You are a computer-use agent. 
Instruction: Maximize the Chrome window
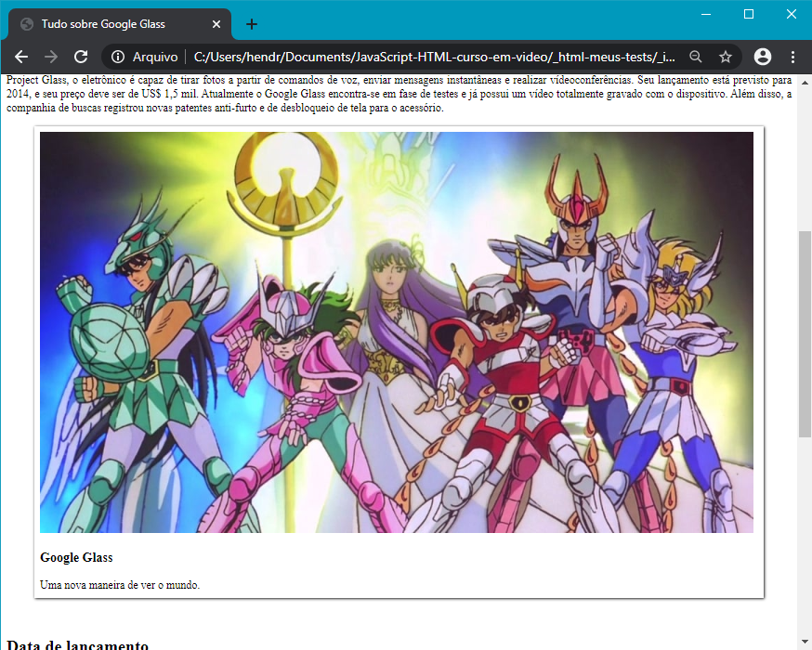[x=748, y=15]
